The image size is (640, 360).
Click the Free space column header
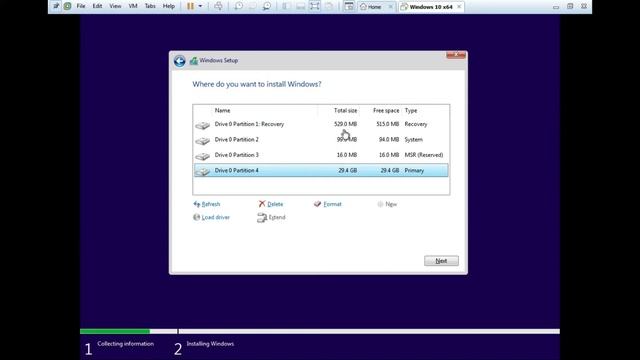tap(386, 111)
